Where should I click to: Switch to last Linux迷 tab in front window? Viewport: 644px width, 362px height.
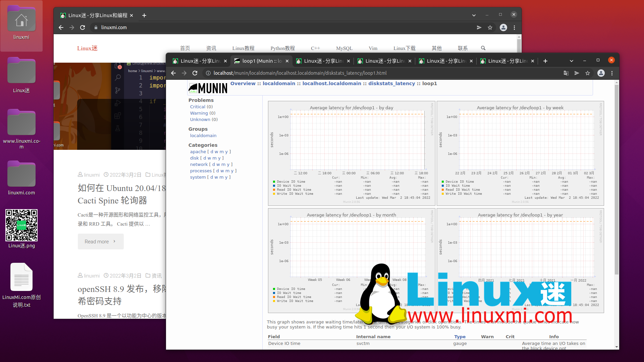coord(507,61)
